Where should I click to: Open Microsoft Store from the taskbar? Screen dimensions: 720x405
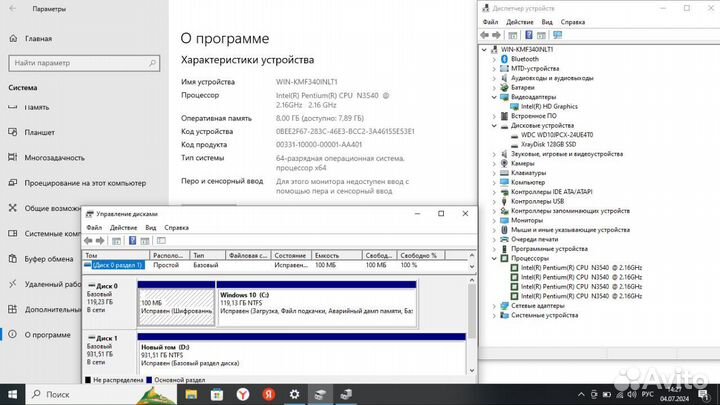click(217, 394)
